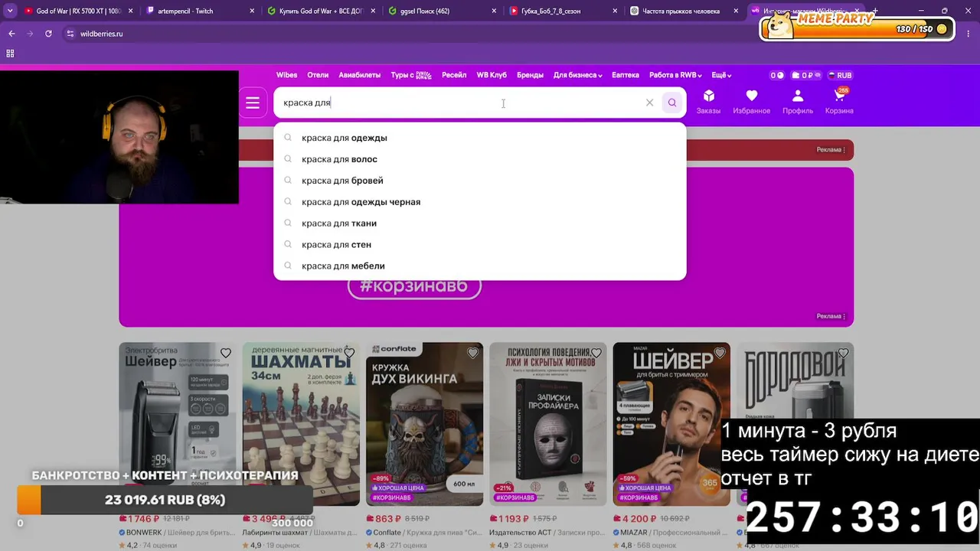
Task: Open the browser tab search chevron
Action: pyautogui.click(x=10, y=11)
